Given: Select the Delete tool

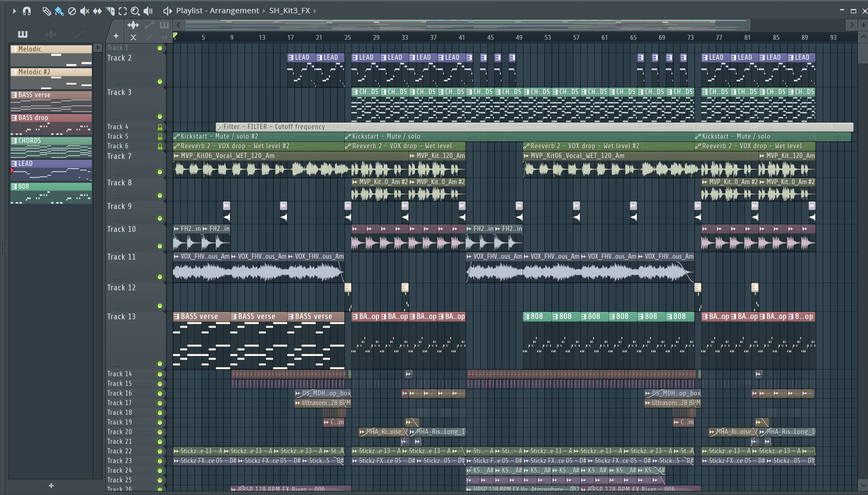Looking at the screenshot, I should pyautogui.click(x=72, y=11).
